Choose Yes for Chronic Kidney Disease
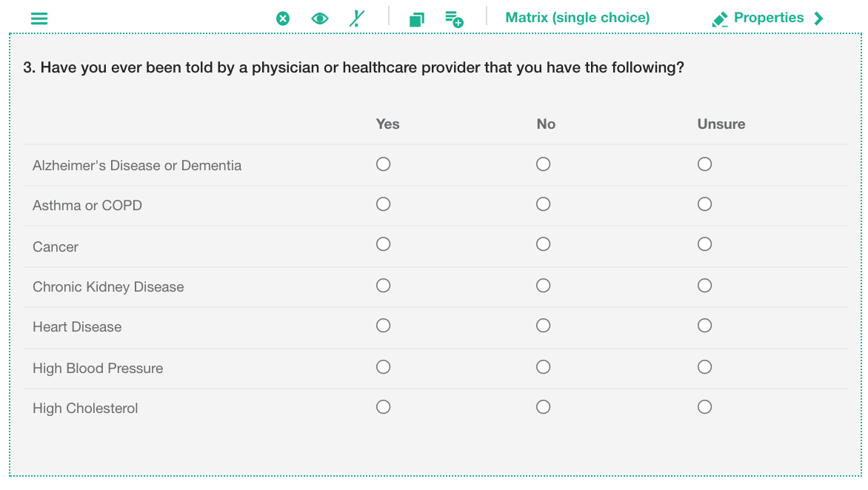Viewport: 868px width, 490px height. click(x=383, y=286)
